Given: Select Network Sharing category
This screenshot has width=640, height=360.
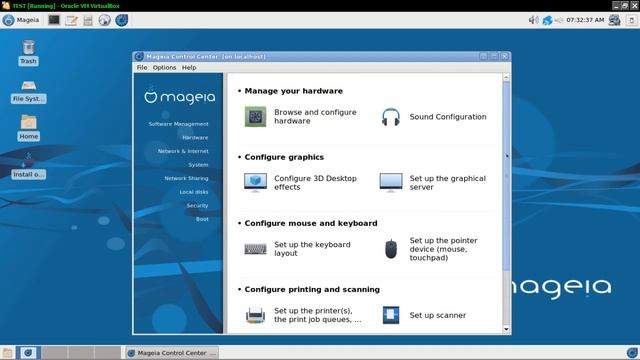Looking at the screenshot, I should coord(186,178).
